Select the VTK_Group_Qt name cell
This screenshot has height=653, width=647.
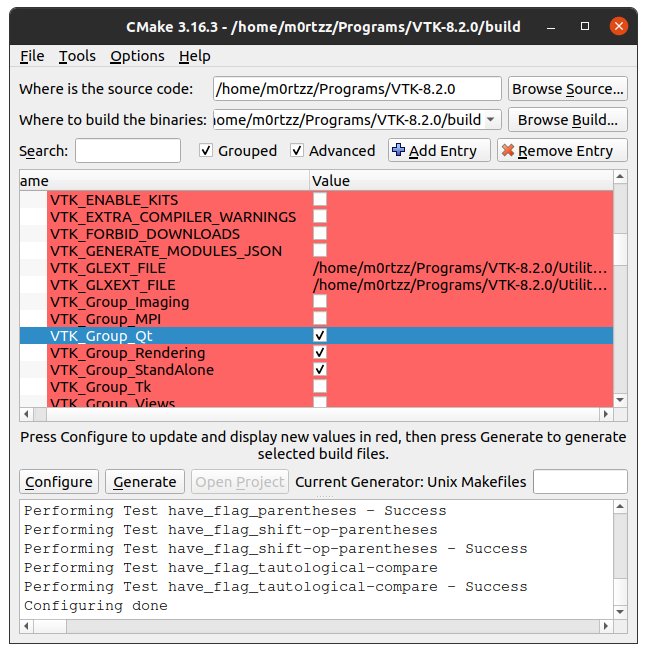179,336
